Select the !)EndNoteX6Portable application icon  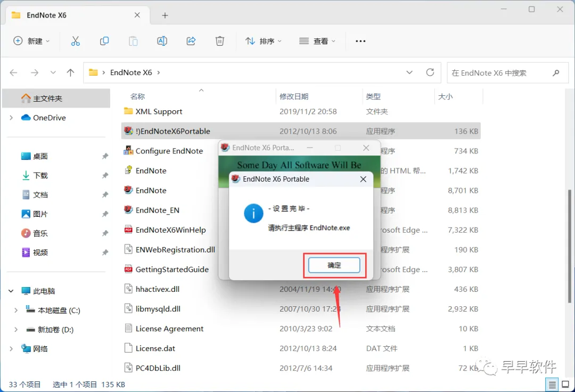(128, 130)
